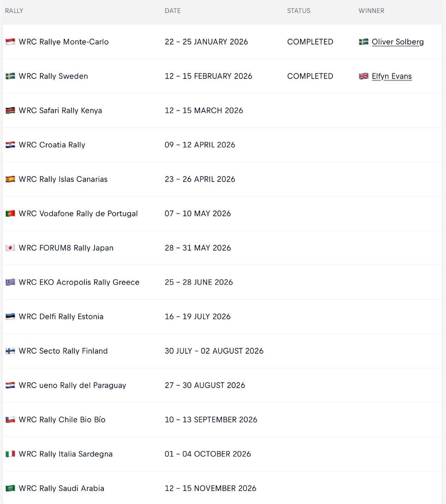Click the Estonia flag icon
This screenshot has width=446, height=504.
10,317
